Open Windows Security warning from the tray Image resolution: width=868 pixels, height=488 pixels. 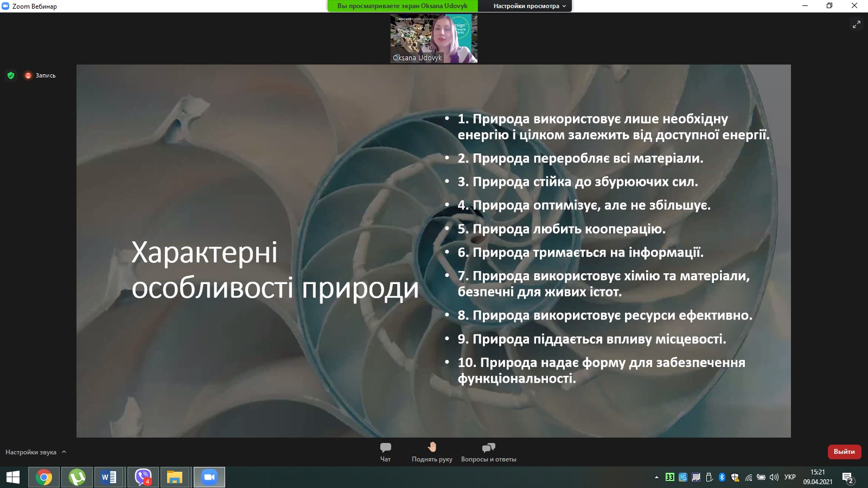point(734,477)
